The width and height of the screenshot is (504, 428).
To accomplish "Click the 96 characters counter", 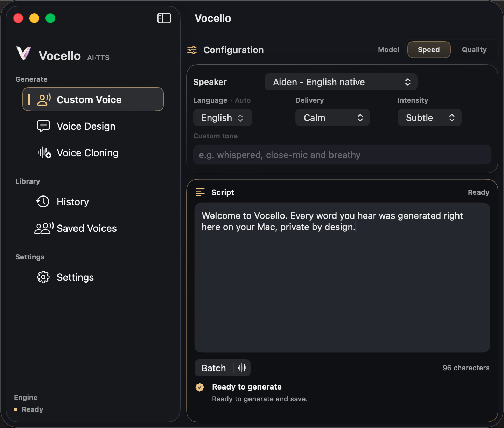I will pyautogui.click(x=466, y=368).
